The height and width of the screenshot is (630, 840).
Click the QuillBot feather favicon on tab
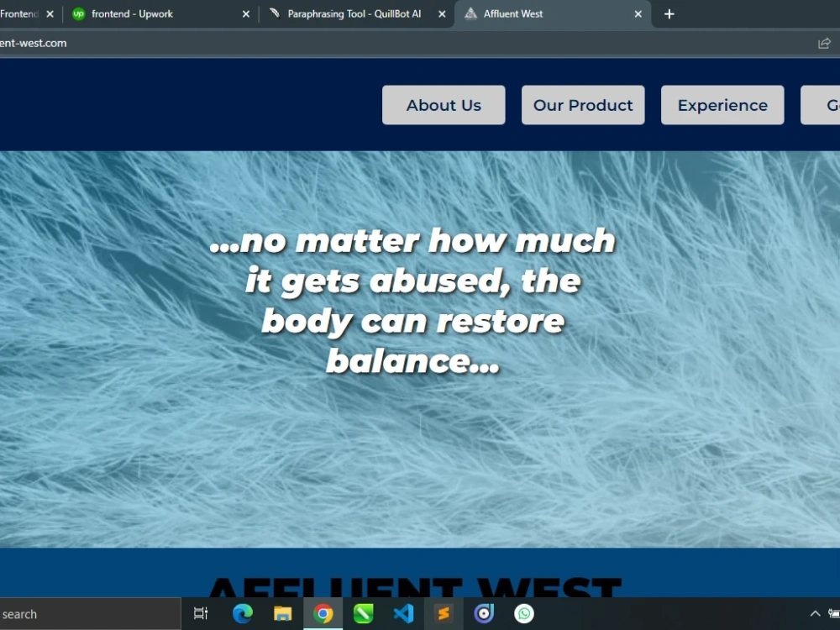pos(275,13)
